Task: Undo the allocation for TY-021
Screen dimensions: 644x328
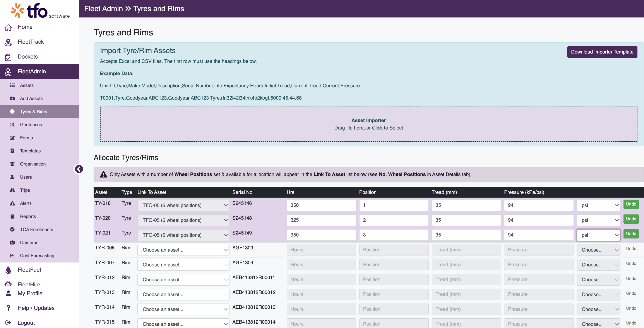Action: coord(631,234)
